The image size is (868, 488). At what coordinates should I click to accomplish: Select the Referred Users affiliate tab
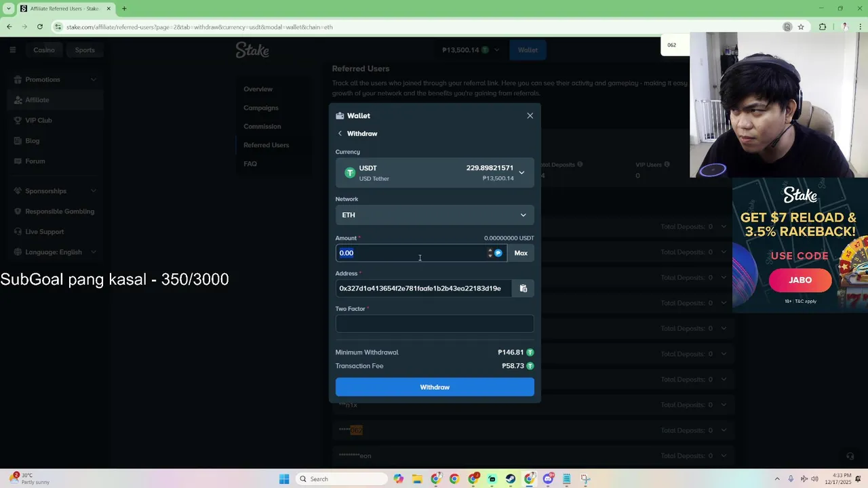click(x=266, y=145)
